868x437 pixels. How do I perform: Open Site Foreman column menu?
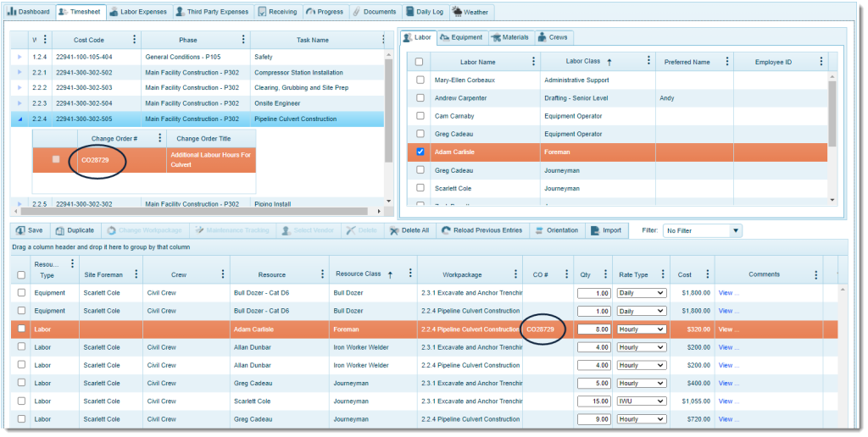pos(136,274)
